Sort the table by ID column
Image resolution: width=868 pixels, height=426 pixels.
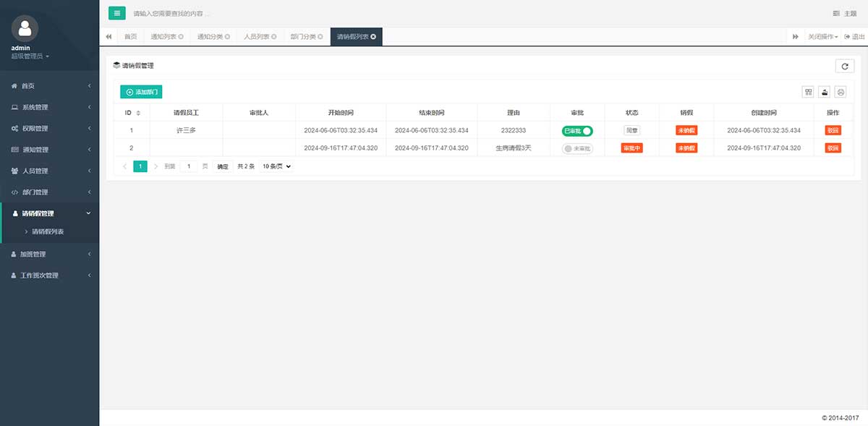click(138, 113)
